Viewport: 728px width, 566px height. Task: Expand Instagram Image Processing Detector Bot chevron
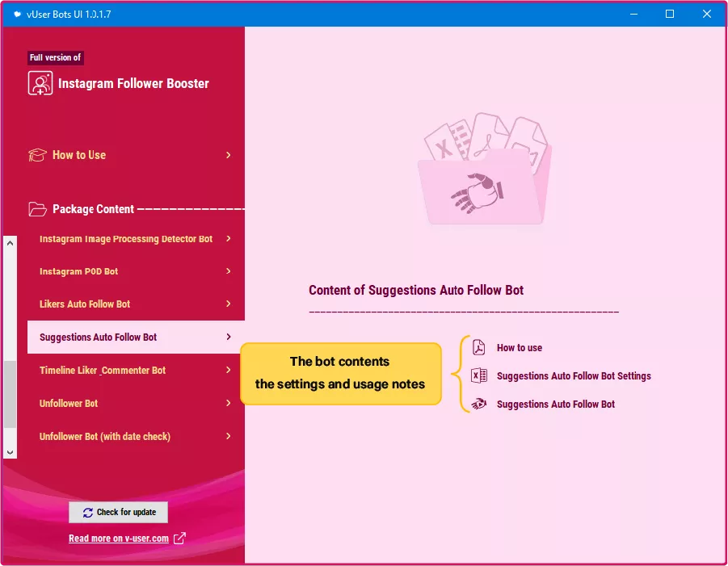click(x=228, y=238)
